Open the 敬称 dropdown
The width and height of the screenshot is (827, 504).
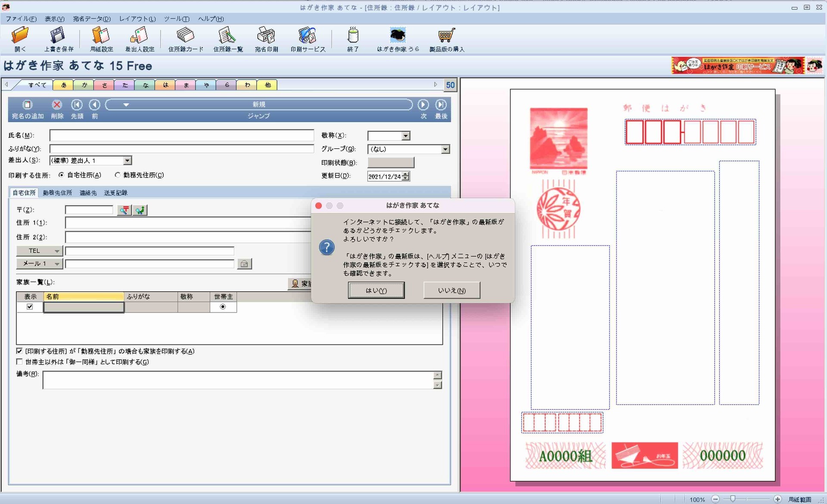(405, 136)
